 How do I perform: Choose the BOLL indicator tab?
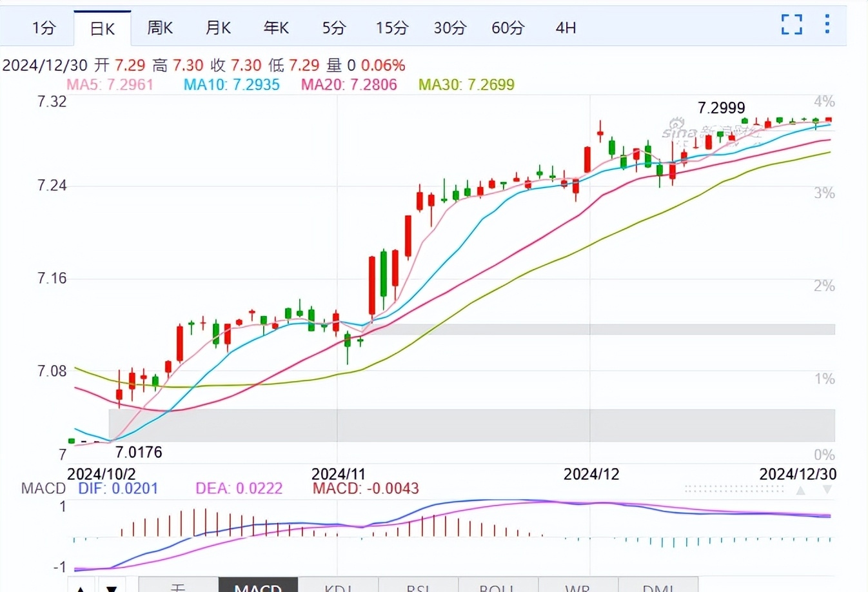(x=498, y=586)
